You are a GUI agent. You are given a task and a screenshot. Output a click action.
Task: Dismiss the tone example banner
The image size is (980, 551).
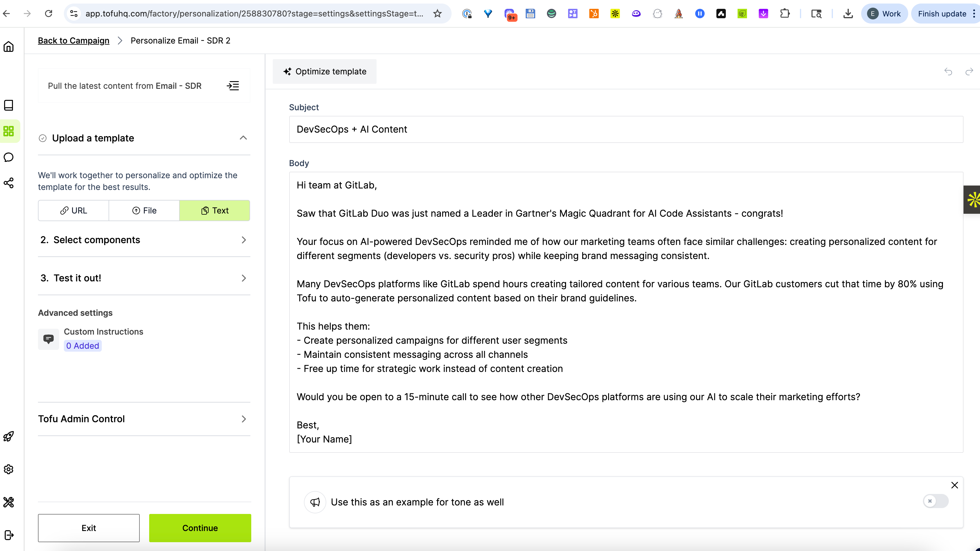(954, 485)
